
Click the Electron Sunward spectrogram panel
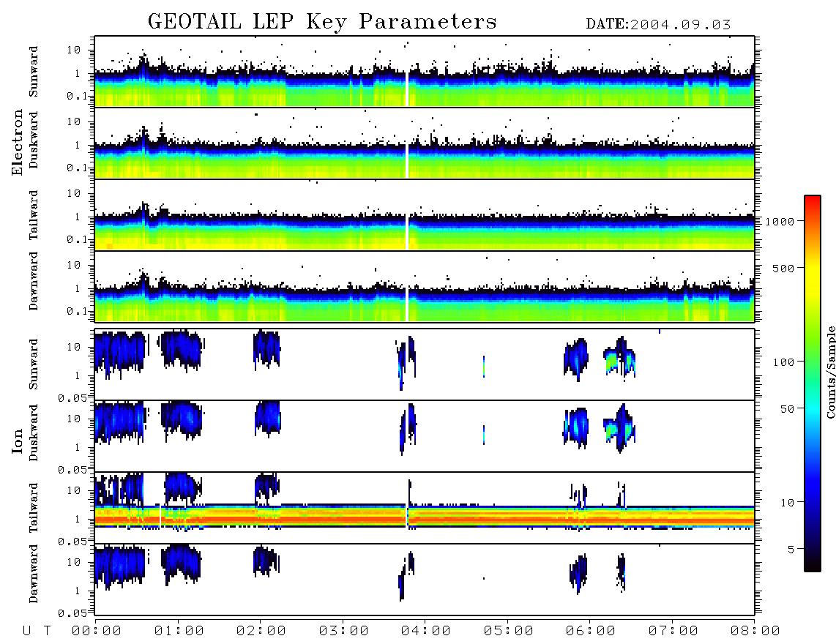[425, 72]
